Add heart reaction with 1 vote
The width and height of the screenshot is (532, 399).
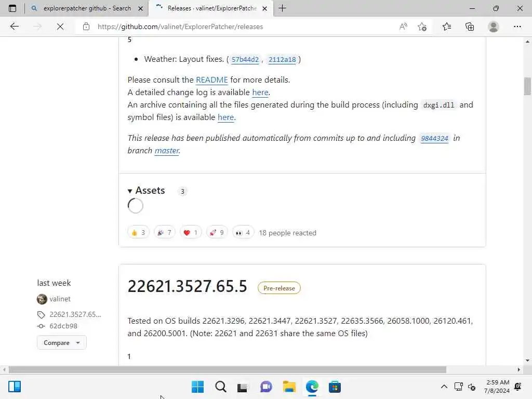coord(190,232)
